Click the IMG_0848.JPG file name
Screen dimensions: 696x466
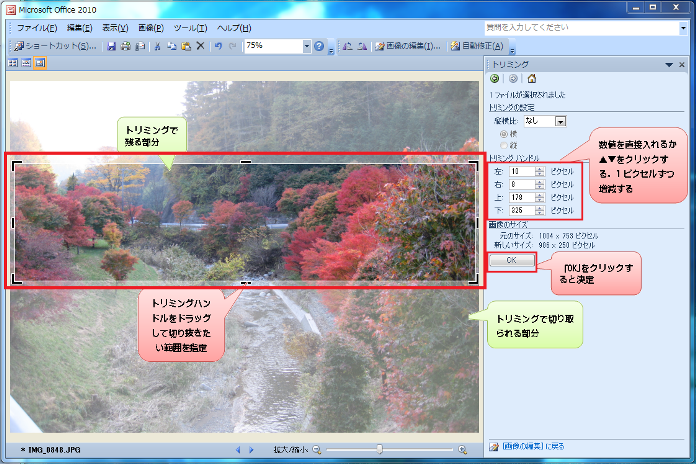[x=54, y=450]
